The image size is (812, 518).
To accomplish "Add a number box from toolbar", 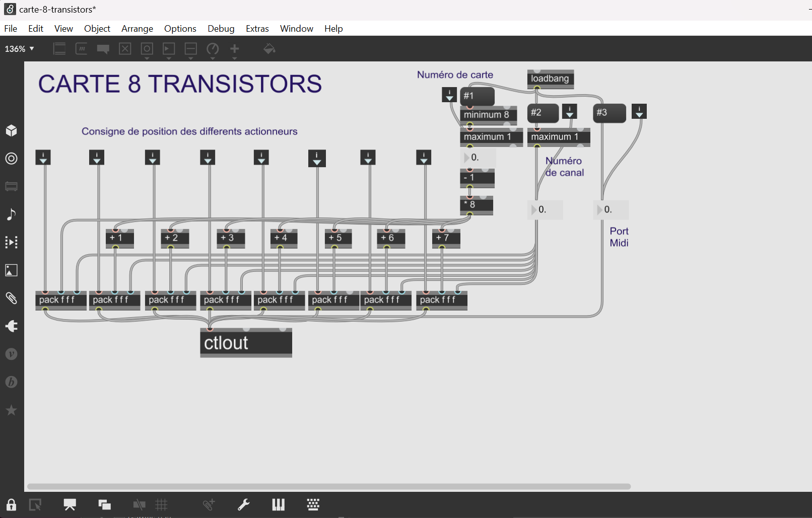I will click(169, 49).
